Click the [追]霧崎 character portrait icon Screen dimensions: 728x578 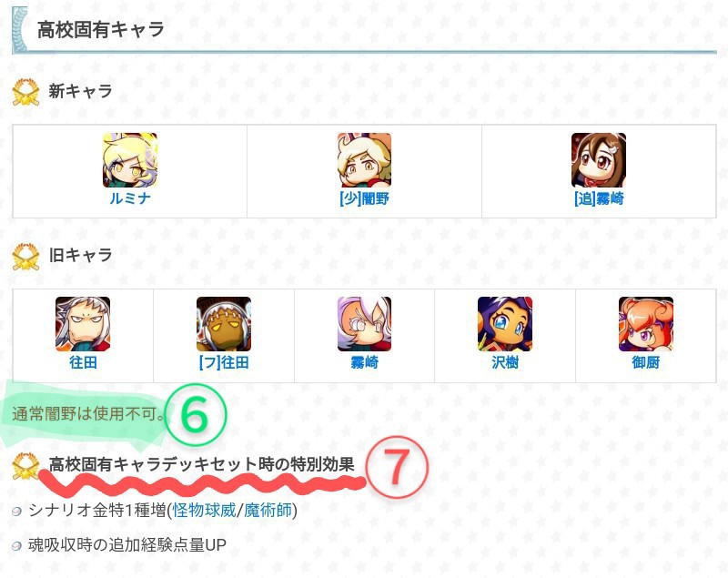pyautogui.click(x=599, y=160)
